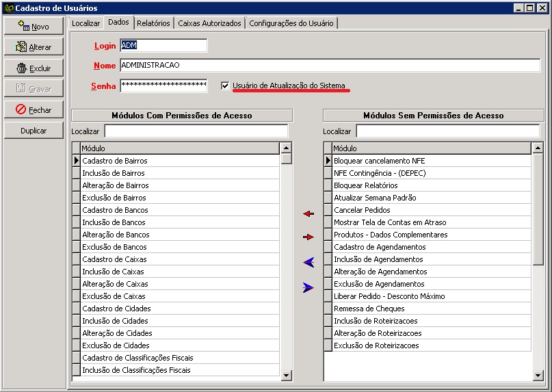Click the Duplicar button
The image size is (552, 392).
pos(34,130)
